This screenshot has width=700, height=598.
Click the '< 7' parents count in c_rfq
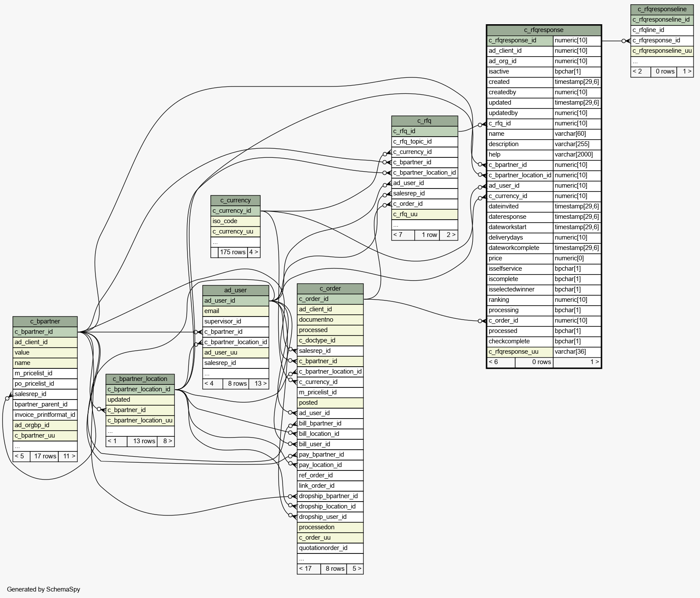pyautogui.click(x=403, y=235)
